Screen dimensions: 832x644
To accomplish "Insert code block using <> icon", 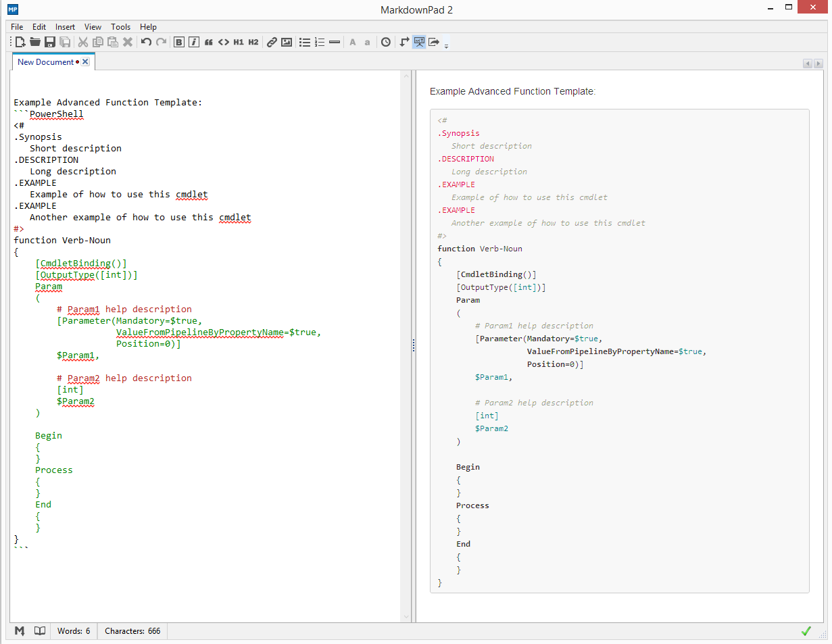I will pos(224,42).
